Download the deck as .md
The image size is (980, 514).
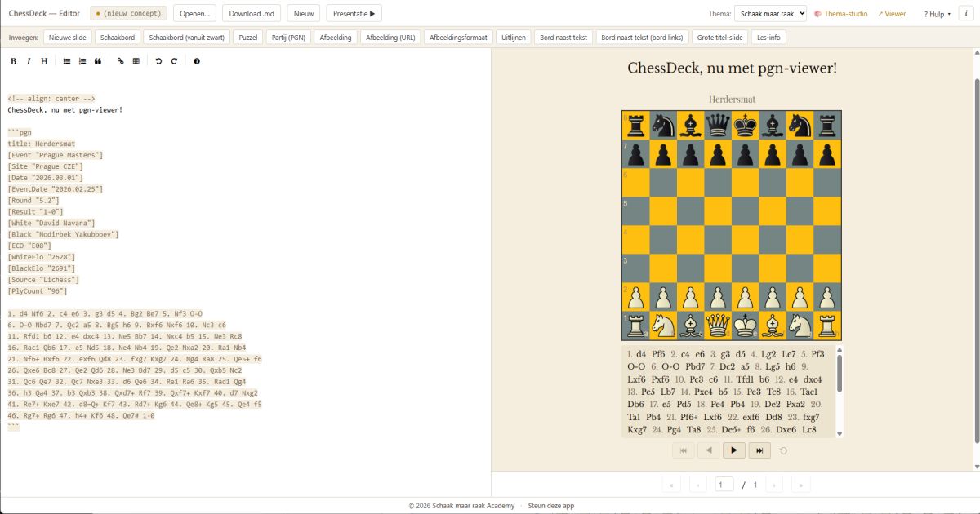(x=252, y=13)
